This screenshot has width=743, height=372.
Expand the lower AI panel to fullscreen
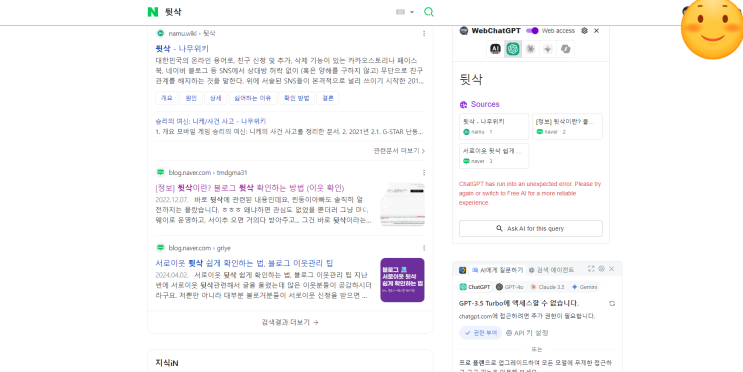pyautogui.click(x=591, y=269)
